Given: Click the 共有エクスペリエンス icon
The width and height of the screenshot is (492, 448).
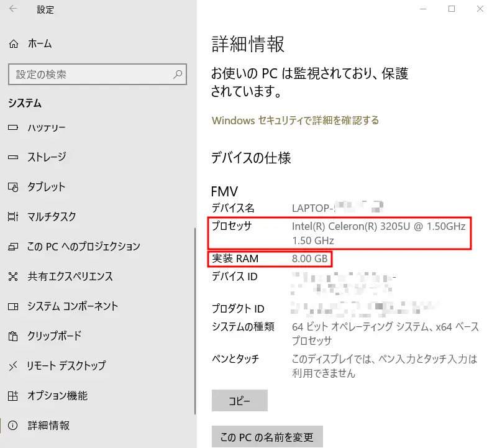Looking at the screenshot, I should tap(13, 277).
